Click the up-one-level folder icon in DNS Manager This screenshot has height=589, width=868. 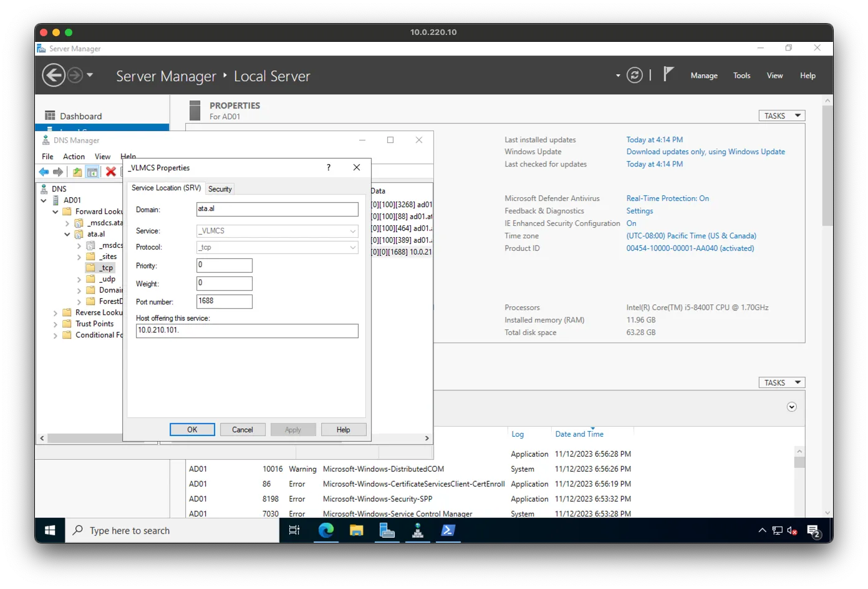pyautogui.click(x=77, y=172)
